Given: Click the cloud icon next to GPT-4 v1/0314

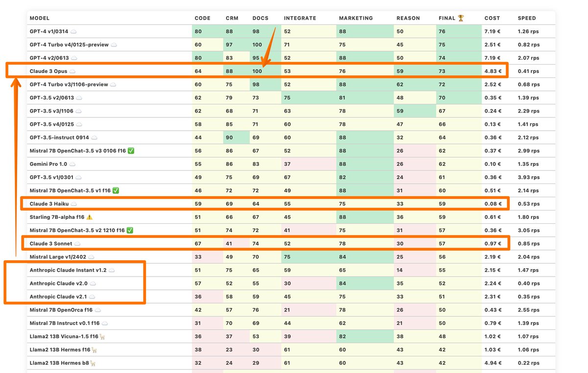Looking at the screenshot, I should pos(73,31).
